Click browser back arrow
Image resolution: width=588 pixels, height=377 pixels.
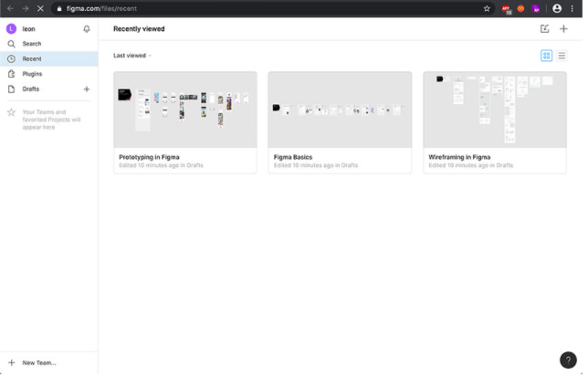click(x=11, y=8)
